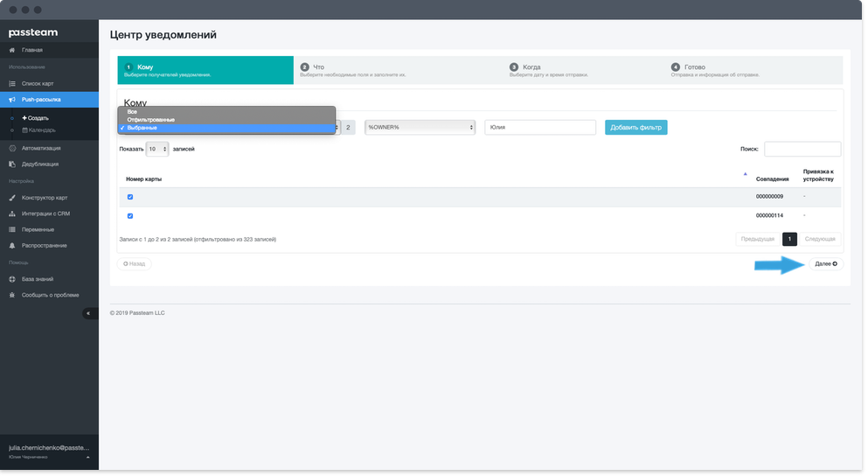Click the calendar icon beside Календарь
The height and width of the screenshot is (476, 868).
(24, 130)
